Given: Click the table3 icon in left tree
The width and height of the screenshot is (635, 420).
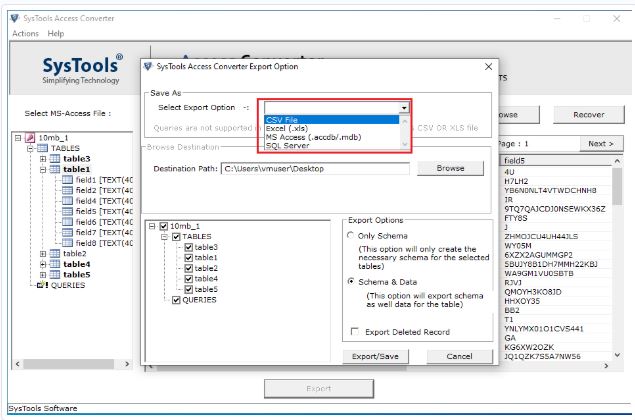Looking at the screenshot, I should [x=55, y=158].
